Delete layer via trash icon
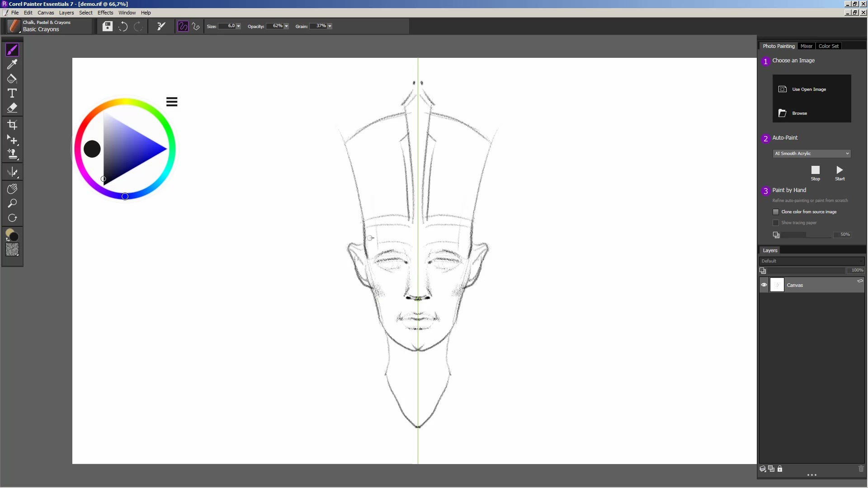 coord(860,469)
